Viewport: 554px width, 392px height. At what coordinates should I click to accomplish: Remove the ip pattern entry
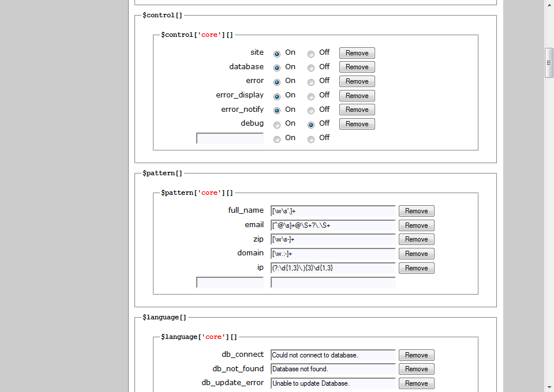tap(416, 268)
